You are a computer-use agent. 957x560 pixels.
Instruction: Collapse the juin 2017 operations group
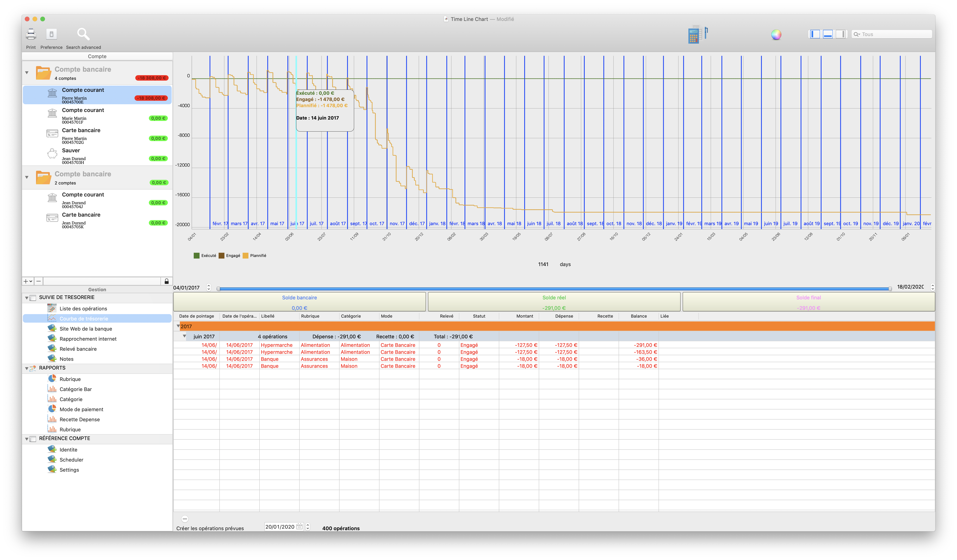click(x=185, y=336)
